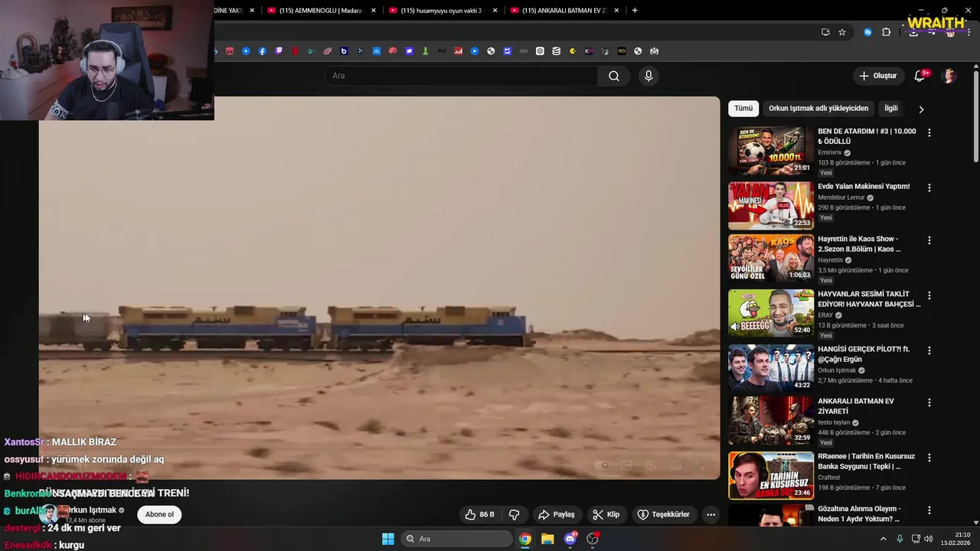
Task: Open the Facebook bookmark icon
Action: (x=262, y=51)
